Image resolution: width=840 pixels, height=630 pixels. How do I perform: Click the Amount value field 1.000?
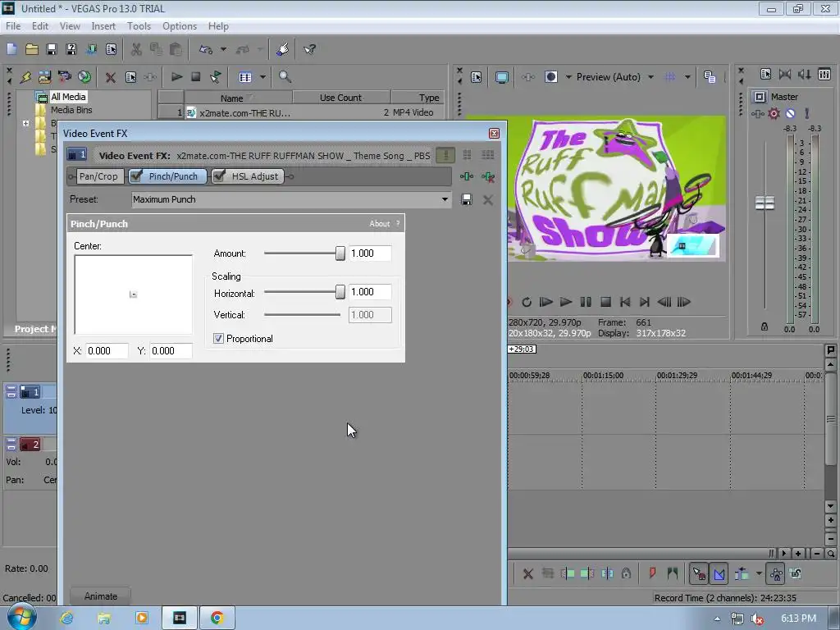pos(370,253)
